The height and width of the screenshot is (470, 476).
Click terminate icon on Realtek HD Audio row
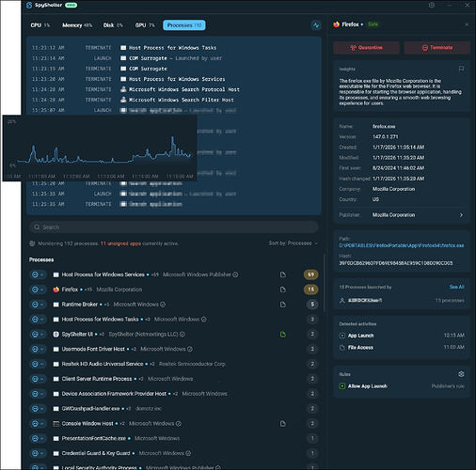click(35, 364)
